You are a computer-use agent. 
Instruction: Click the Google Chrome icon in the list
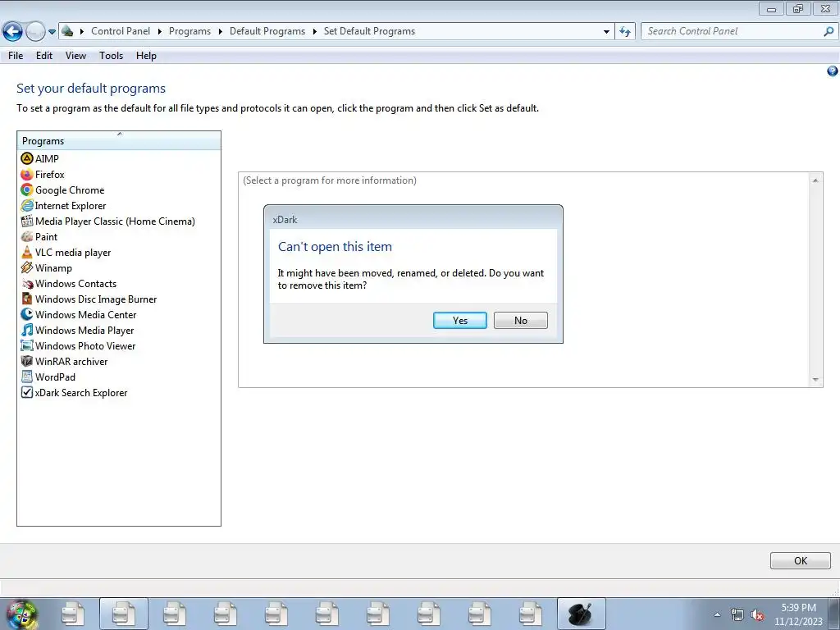27,189
